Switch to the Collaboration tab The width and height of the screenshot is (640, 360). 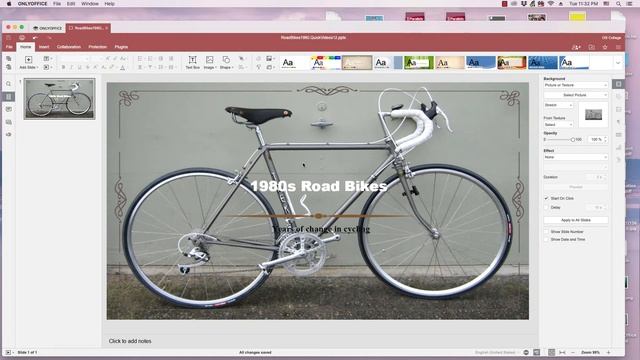click(x=69, y=47)
